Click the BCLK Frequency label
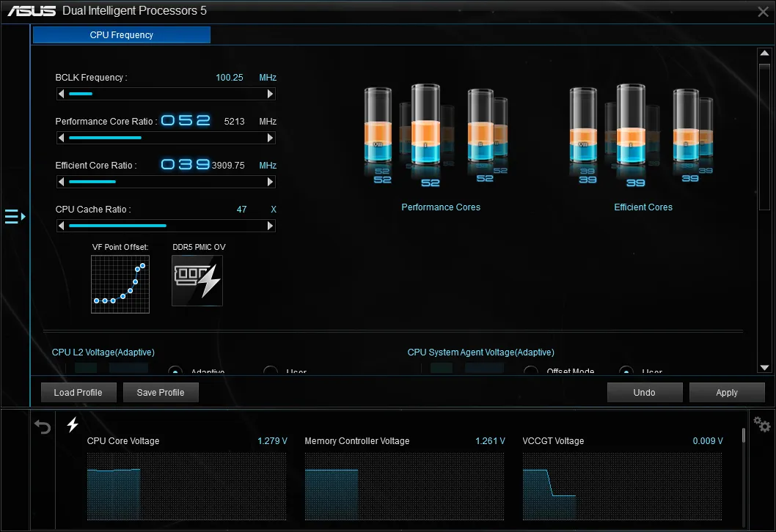The width and height of the screenshot is (776, 532). point(92,78)
